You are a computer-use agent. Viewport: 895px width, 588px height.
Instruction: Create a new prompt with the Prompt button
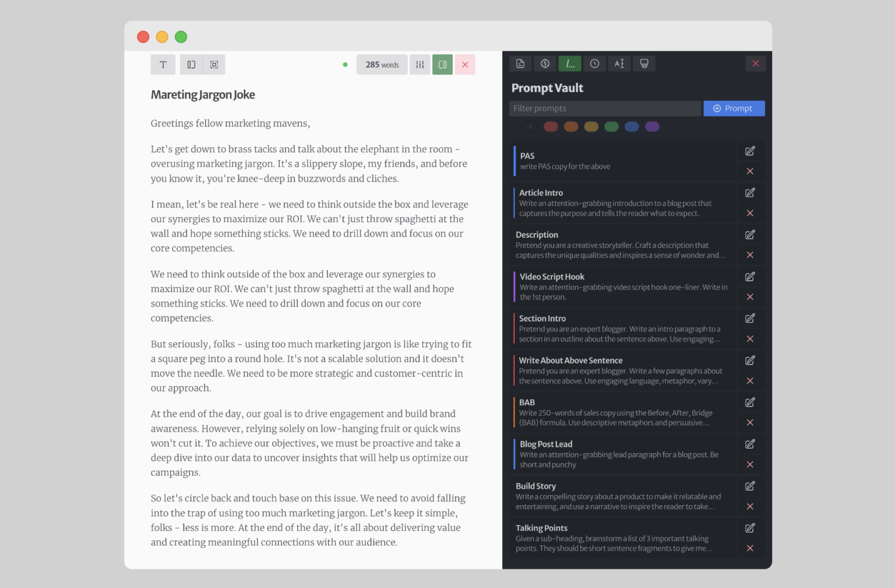(x=734, y=108)
